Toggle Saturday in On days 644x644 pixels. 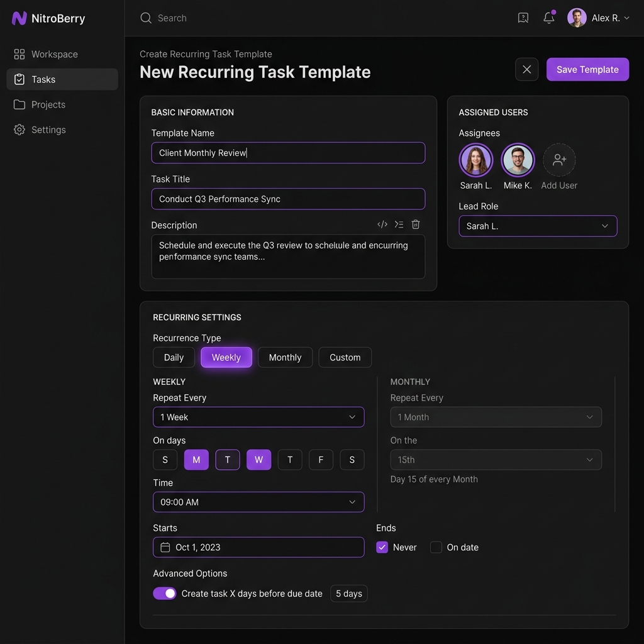click(x=352, y=460)
